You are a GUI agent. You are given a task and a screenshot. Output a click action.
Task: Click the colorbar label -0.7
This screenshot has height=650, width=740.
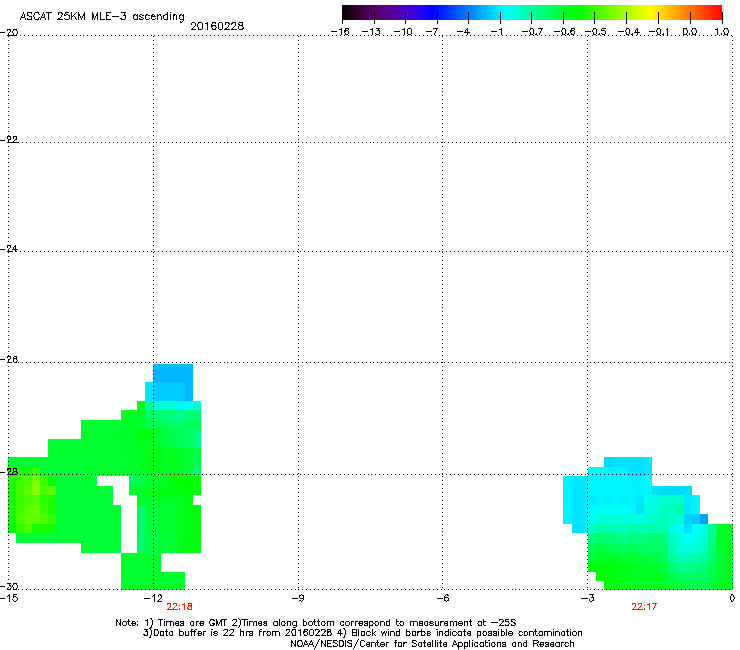pos(532,32)
